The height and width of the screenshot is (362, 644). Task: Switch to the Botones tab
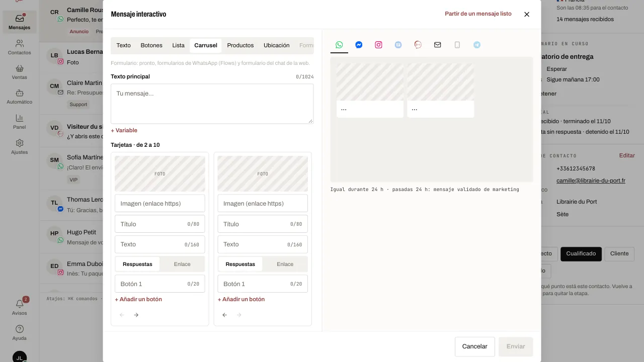[x=151, y=45]
